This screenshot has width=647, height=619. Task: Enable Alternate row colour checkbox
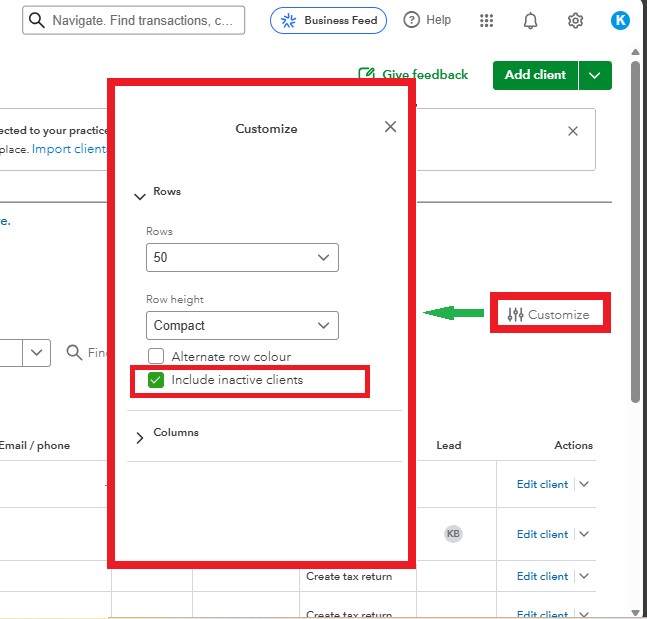156,357
